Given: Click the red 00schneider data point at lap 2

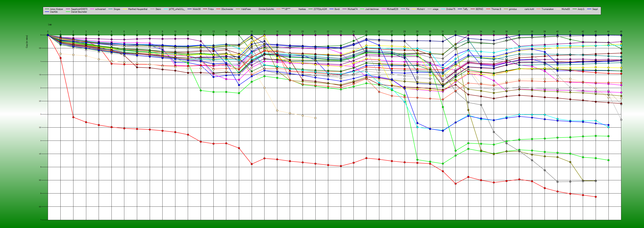Looking at the screenshot, I should (x=73, y=117).
